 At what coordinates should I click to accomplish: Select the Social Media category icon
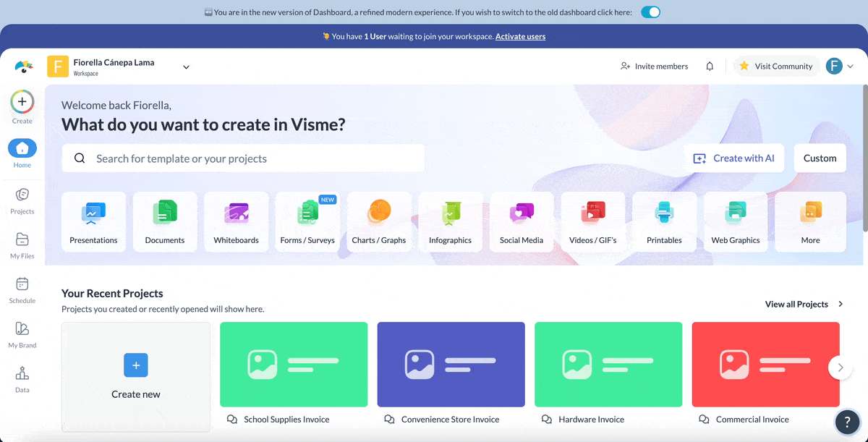[522, 213]
